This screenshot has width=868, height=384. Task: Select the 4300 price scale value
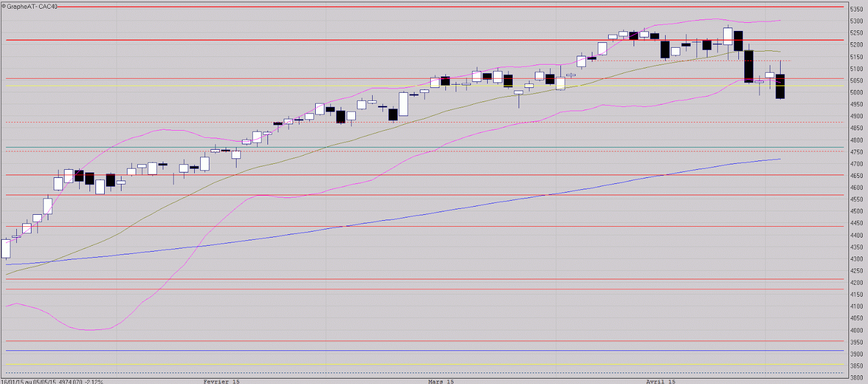[x=857, y=259]
